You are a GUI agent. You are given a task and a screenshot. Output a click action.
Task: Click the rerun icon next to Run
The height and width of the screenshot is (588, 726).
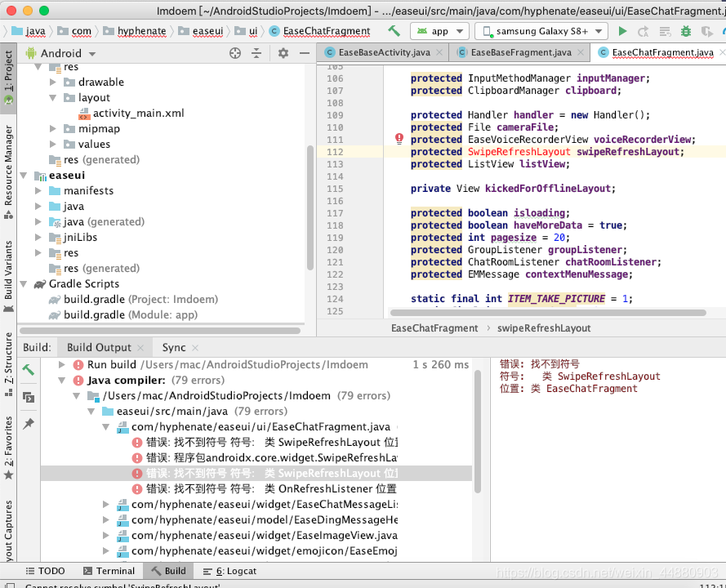pyautogui.click(x=644, y=31)
